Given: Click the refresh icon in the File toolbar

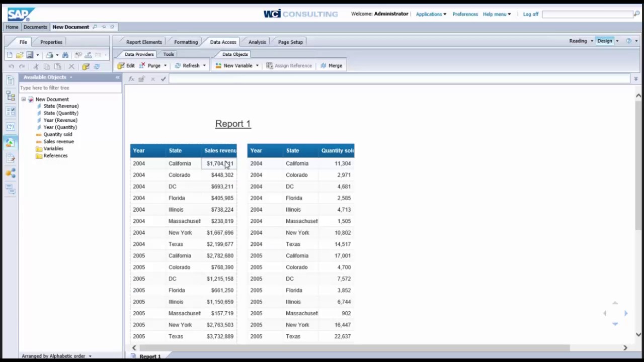Looking at the screenshot, I should tap(97, 66).
